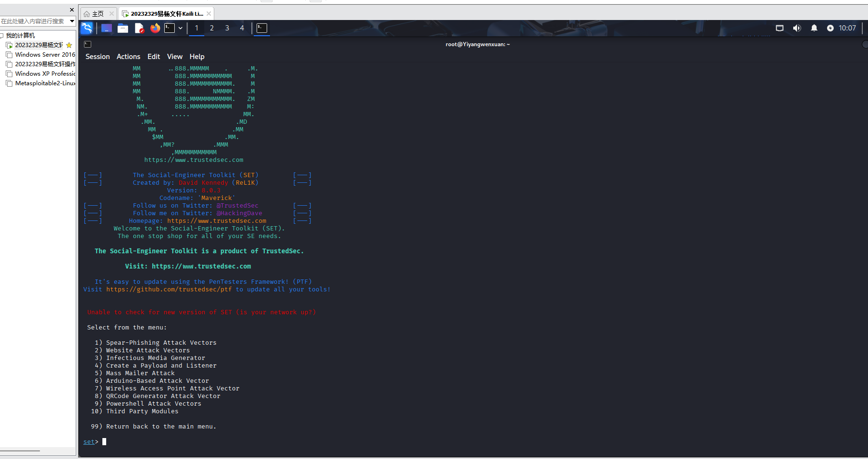Image resolution: width=868 pixels, height=459 pixels.
Task: Open the file manager from the Kali panel
Action: point(123,28)
